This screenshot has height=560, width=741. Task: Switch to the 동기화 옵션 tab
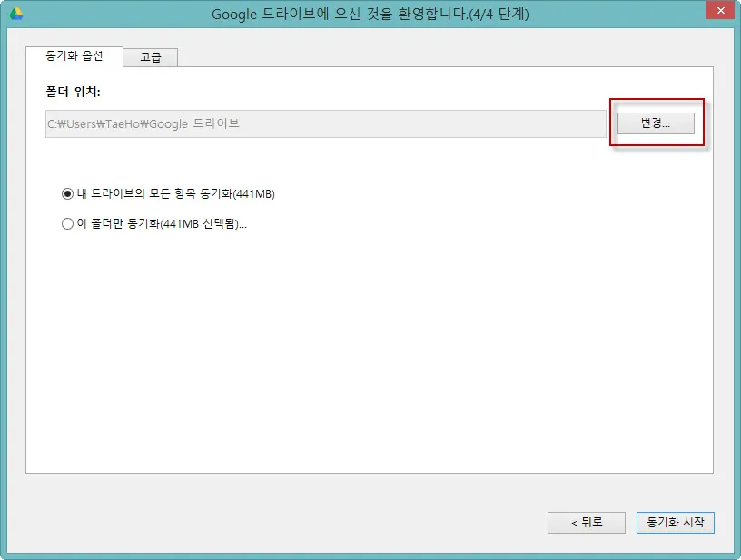point(74,56)
